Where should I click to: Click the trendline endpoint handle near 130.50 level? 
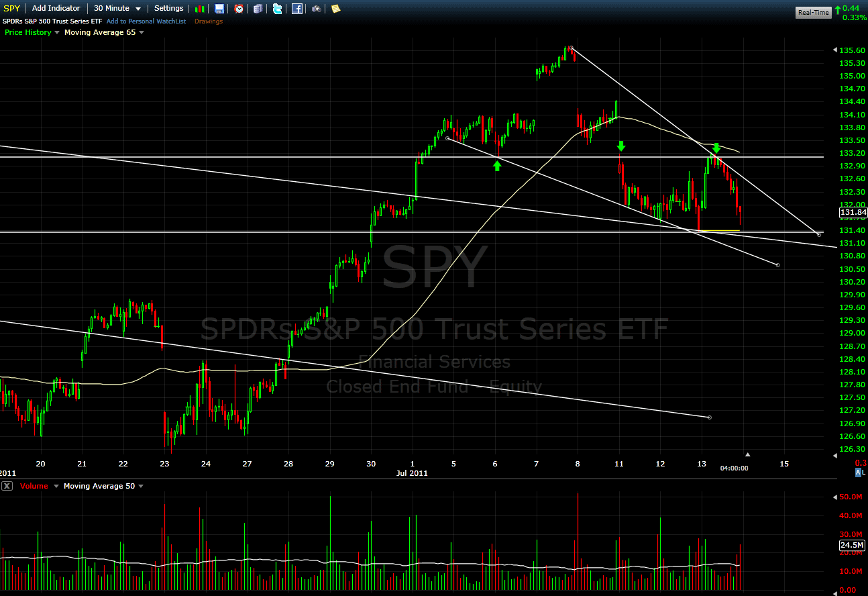click(x=777, y=265)
